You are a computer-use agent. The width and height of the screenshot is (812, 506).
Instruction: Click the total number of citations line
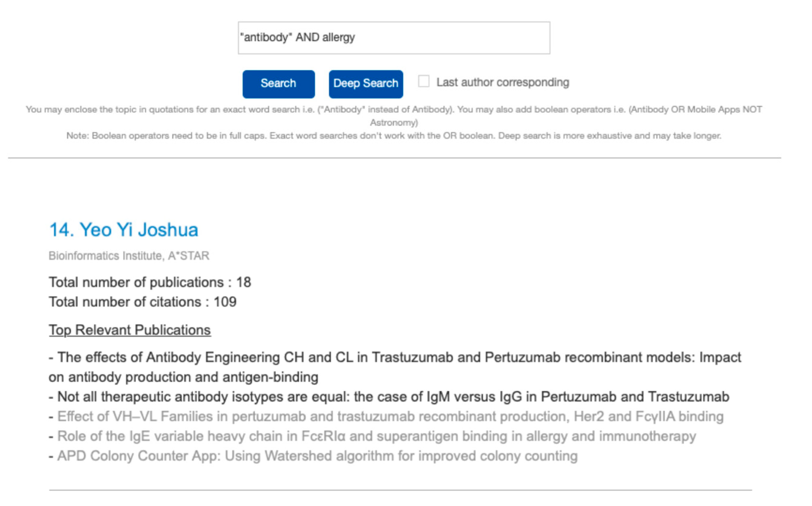(143, 302)
